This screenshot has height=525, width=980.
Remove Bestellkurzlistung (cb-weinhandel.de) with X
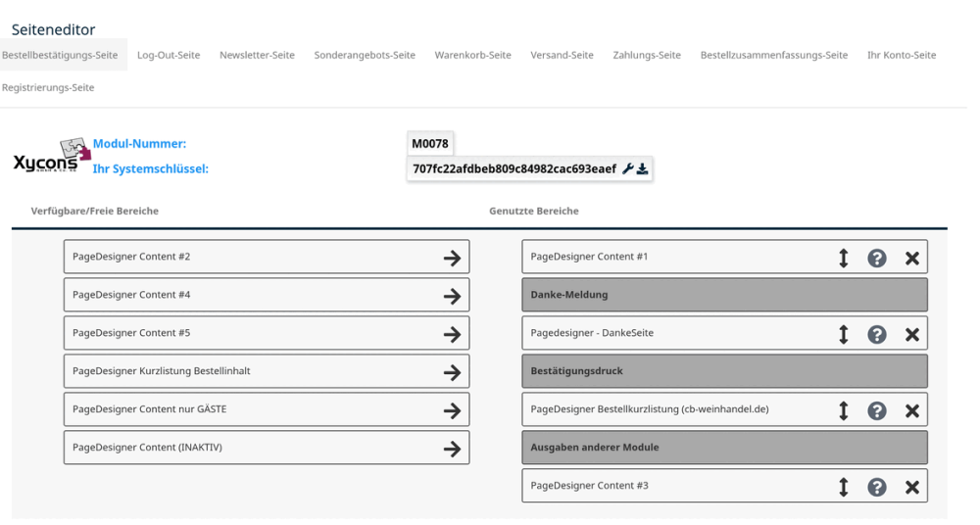click(911, 410)
